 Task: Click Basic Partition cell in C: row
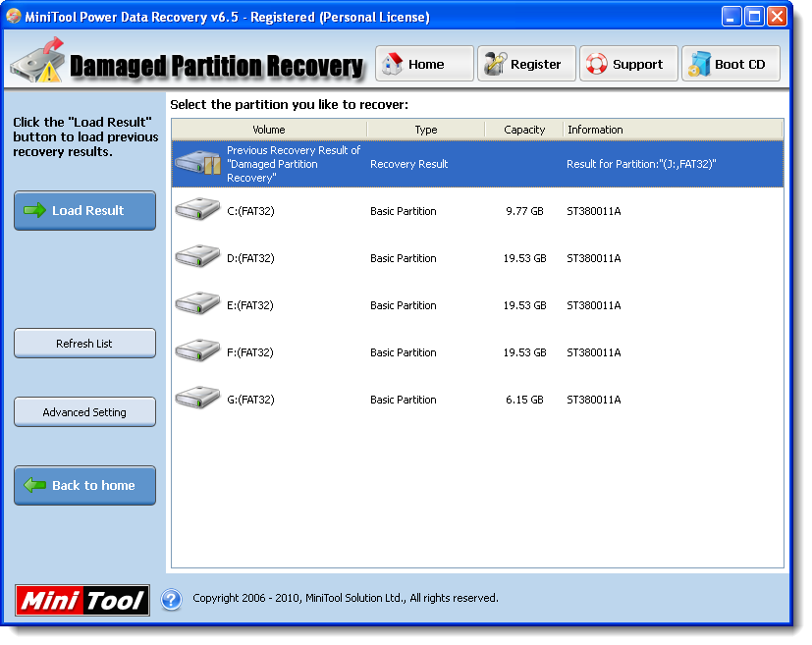pos(404,211)
